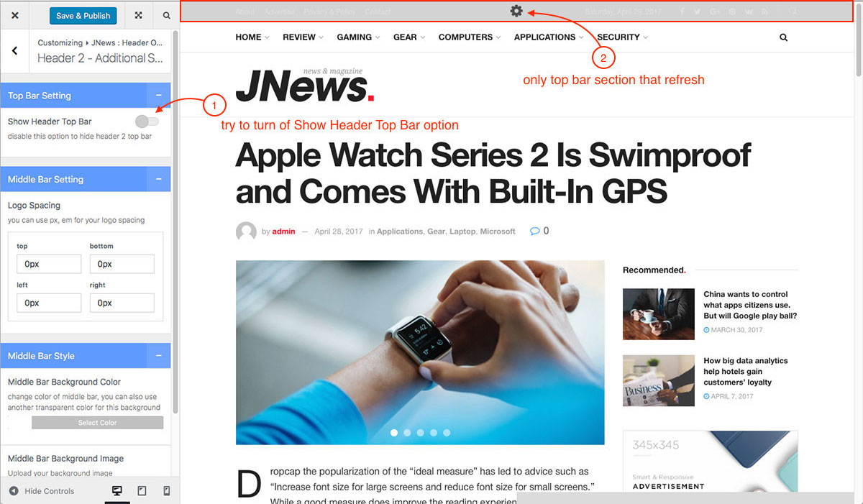Close the customizer with the X icon
This screenshot has width=863, height=504.
pos(15,15)
